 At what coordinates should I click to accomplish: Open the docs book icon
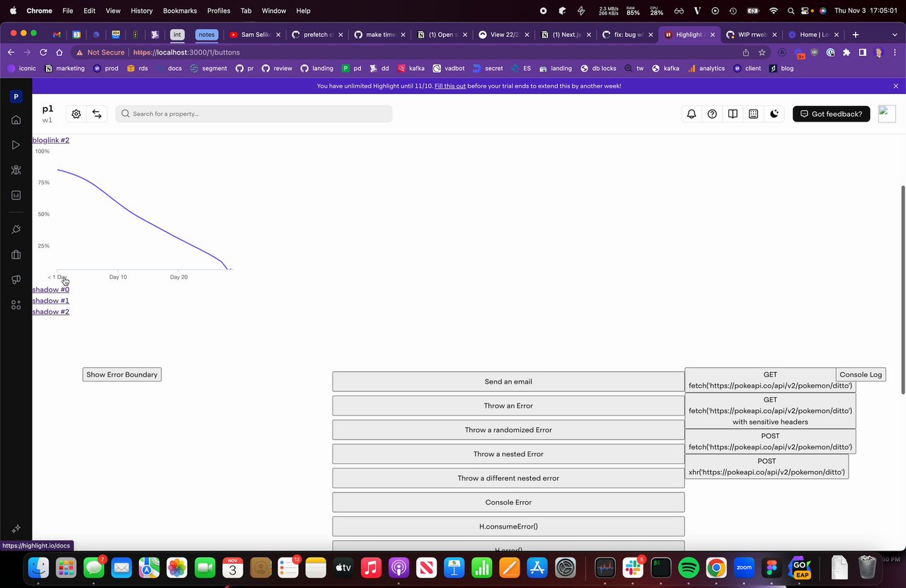click(x=733, y=114)
